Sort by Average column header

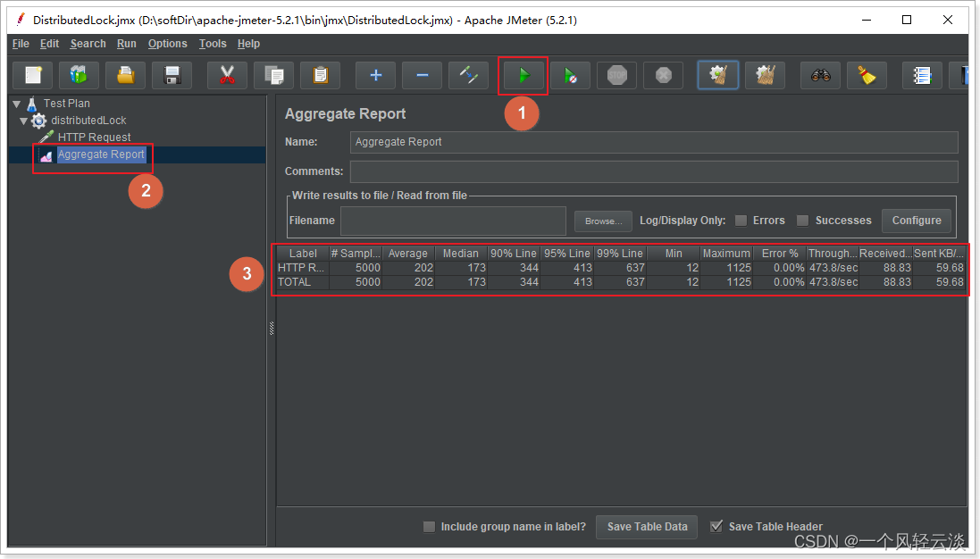(x=408, y=253)
